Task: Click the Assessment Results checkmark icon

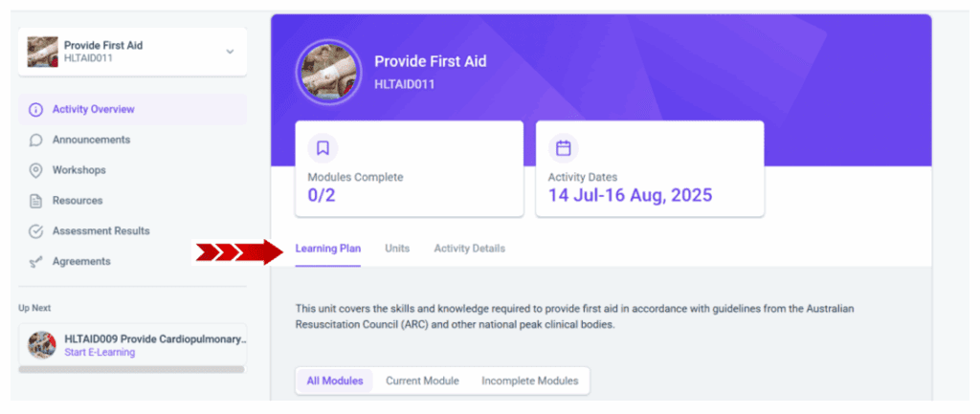Action: tap(36, 231)
